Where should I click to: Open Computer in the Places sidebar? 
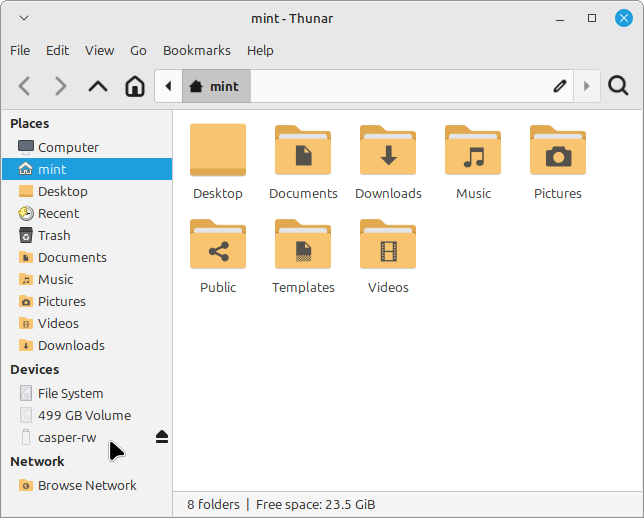pyautogui.click(x=87, y=147)
